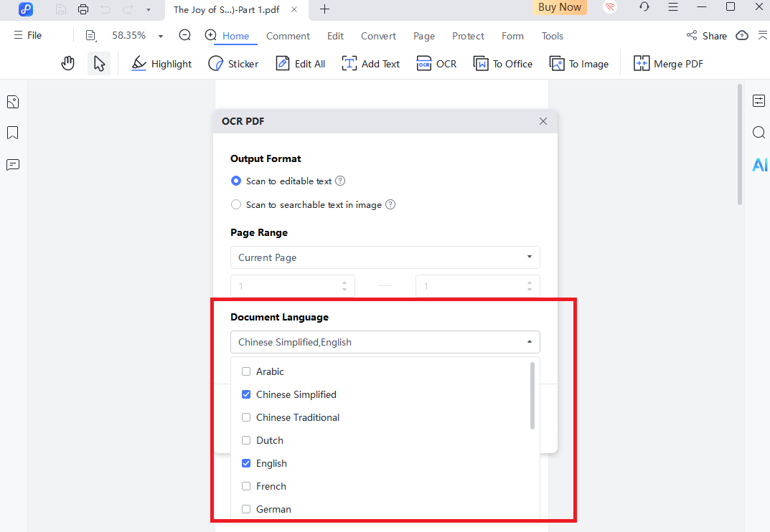Collapse the Document Language dropdown
Image resolution: width=770 pixels, height=532 pixels.
pos(529,342)
